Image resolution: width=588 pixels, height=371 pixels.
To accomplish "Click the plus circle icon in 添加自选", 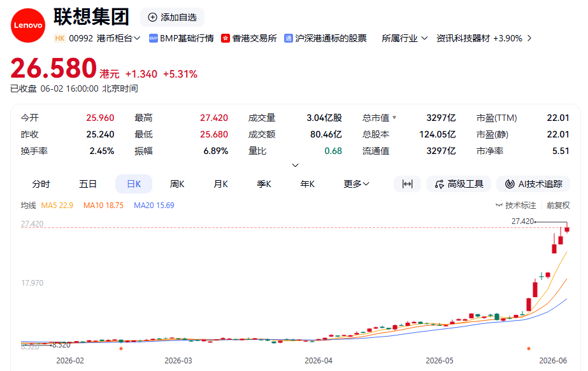I will click(152, 17).
